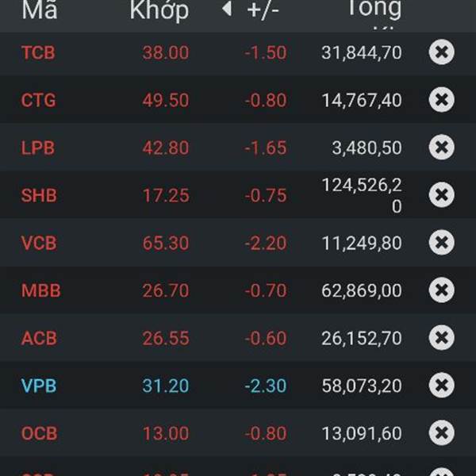Select the SHB matched price 17.25

(x=166, y=195)
